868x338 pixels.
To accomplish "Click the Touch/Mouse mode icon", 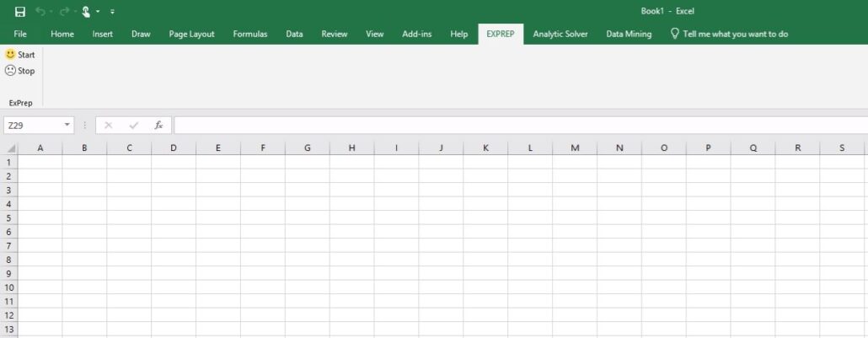I will coord(86,12).
